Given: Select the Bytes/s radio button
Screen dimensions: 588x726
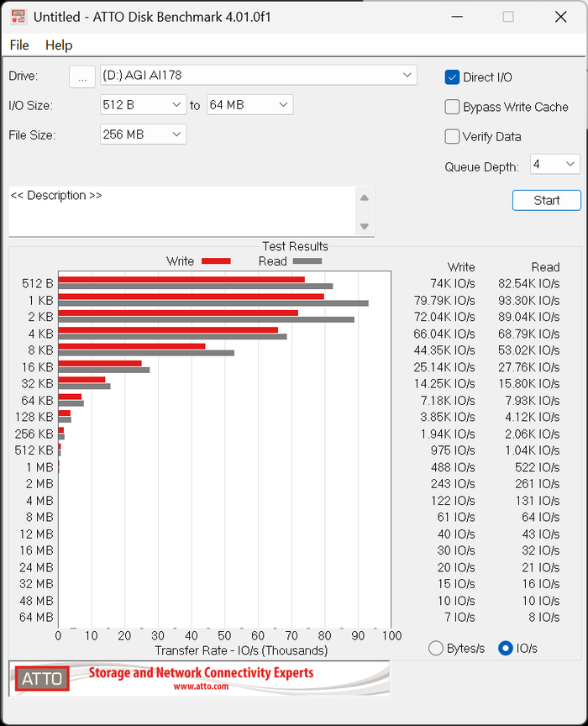Looking at the screenshot, I should (x=436, y=648).
